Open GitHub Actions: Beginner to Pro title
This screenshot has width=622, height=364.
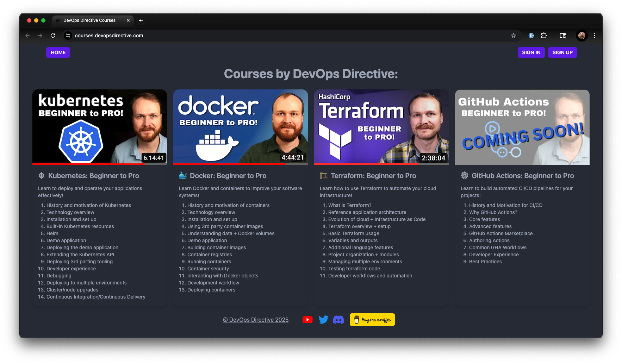coord(523,176)
